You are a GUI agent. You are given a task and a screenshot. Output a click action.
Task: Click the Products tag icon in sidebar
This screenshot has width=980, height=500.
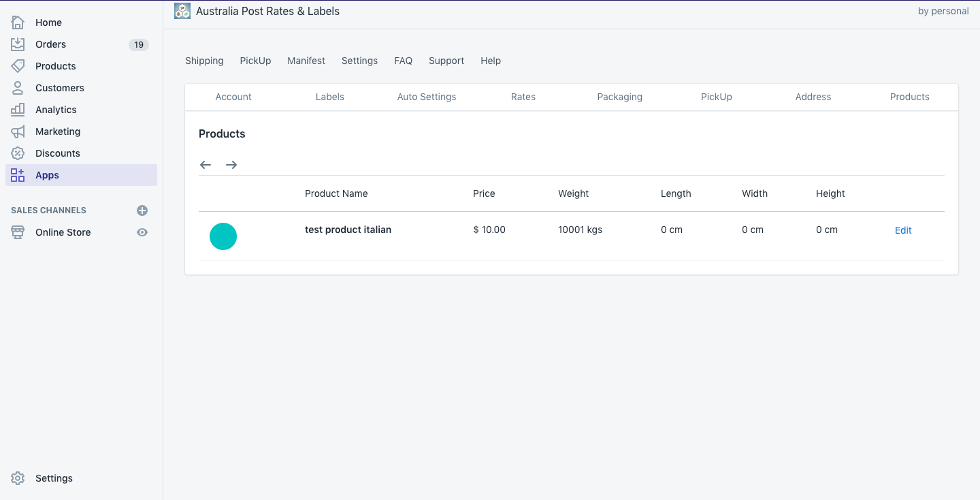tap(18, 66)
